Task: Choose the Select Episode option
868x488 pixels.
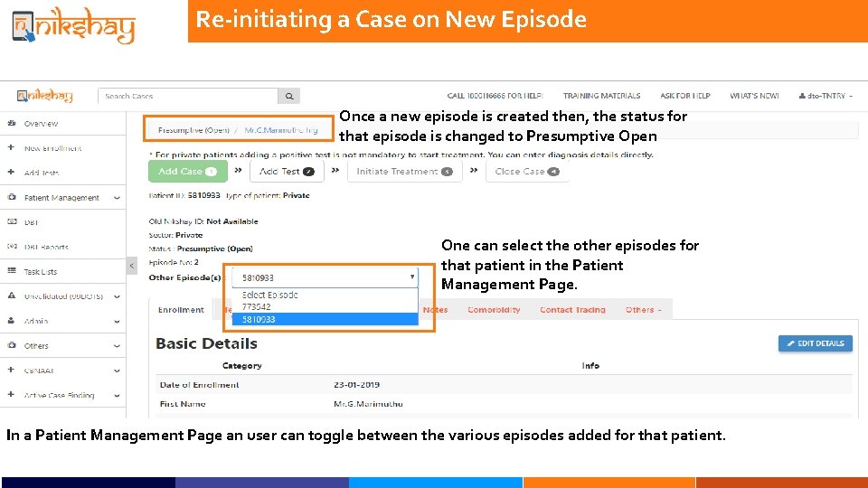Action: (325, 295)
